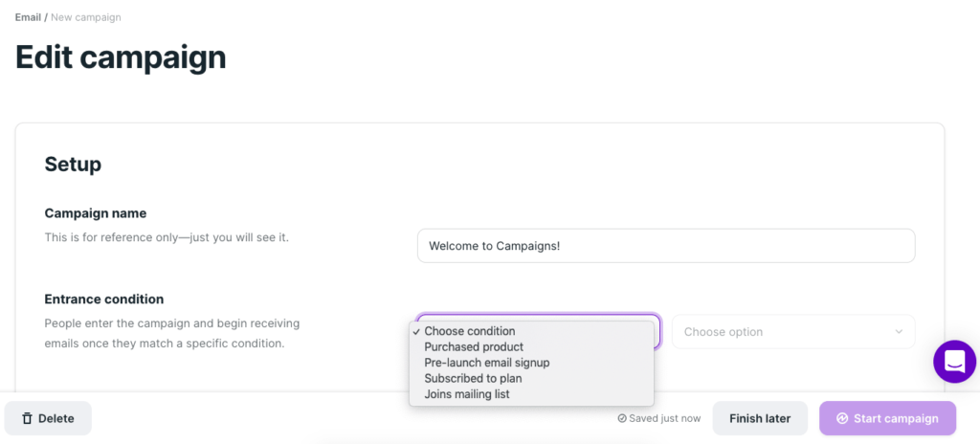This screenshot has height=444, width=980.
Task: Pick the Subscribed to plan option
Action: [475, 378]
